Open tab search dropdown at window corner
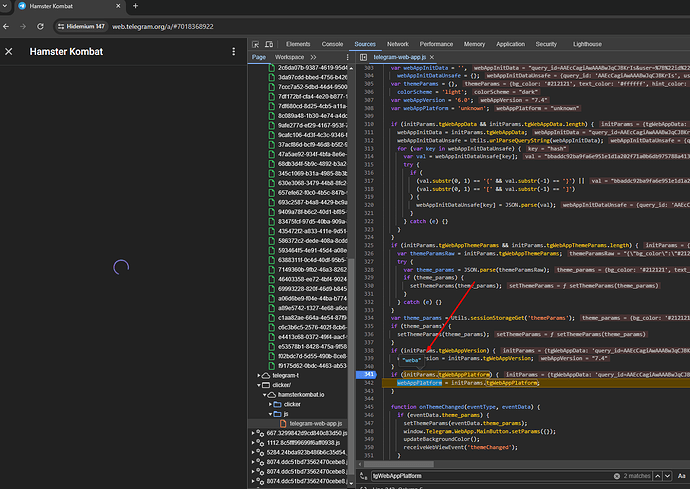Image resolution: width=690 pixels, height=489 pixels. point(4,6)
